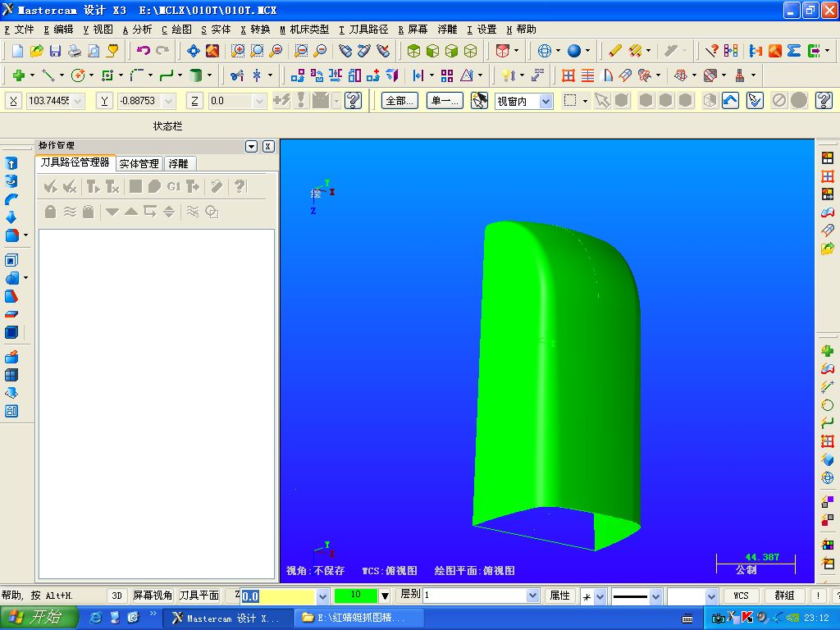Open the Y coordinate dropdown
The height and width of the screenshot is (630, 840).
[169, 101]
